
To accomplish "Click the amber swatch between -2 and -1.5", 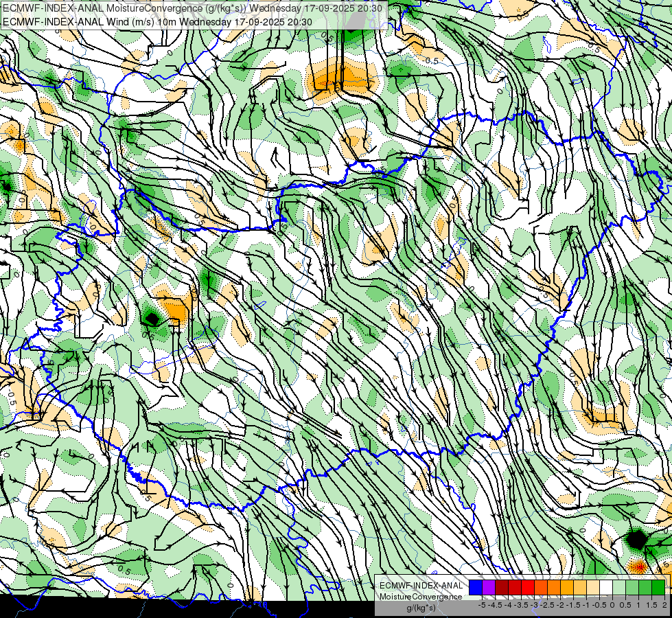I will 567,588.
